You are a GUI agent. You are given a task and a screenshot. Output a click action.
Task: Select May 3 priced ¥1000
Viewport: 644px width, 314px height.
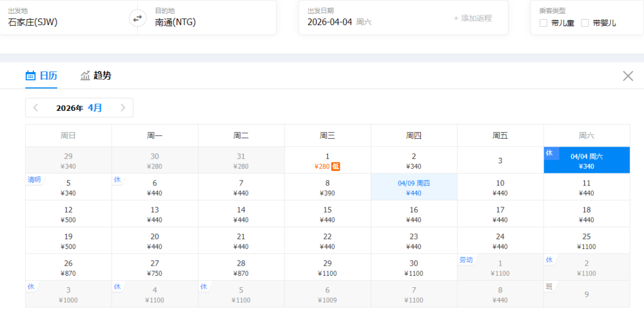pos(69,294)
